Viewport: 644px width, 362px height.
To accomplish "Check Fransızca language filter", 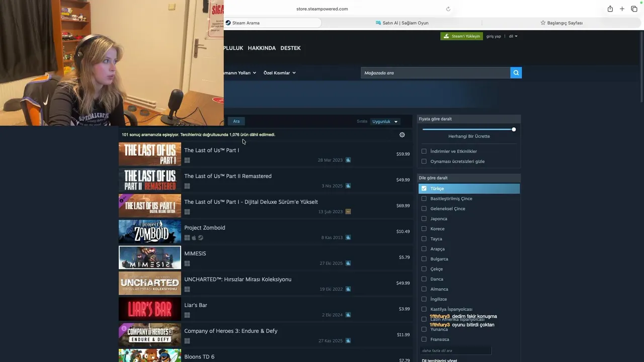I will (x=424, y=339).
